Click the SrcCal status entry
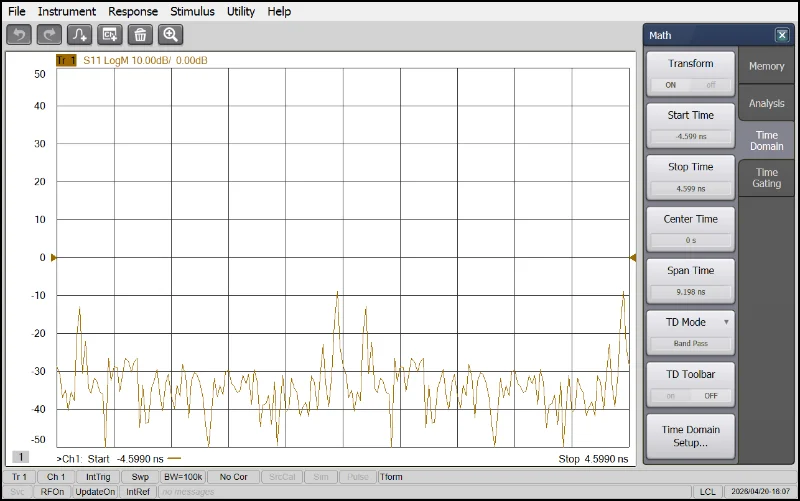800x501 pixels. tap(282, 477)
